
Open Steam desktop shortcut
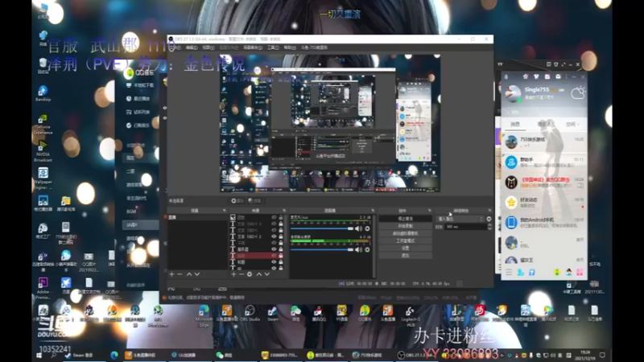(273, 314)
